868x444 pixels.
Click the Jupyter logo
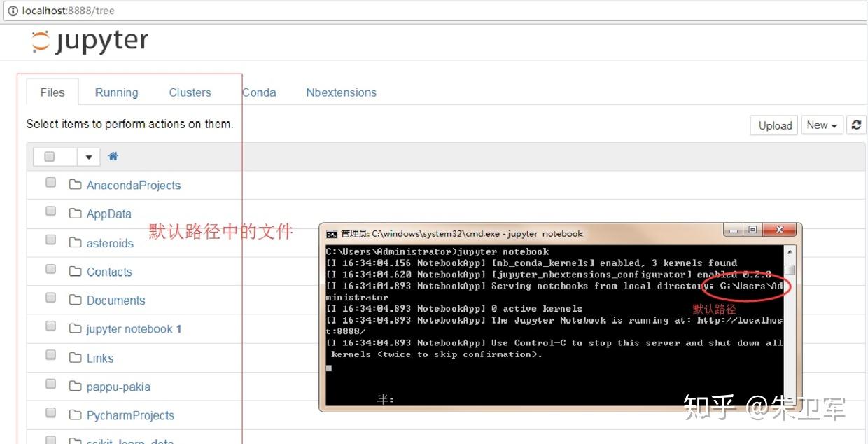(88, 41)
